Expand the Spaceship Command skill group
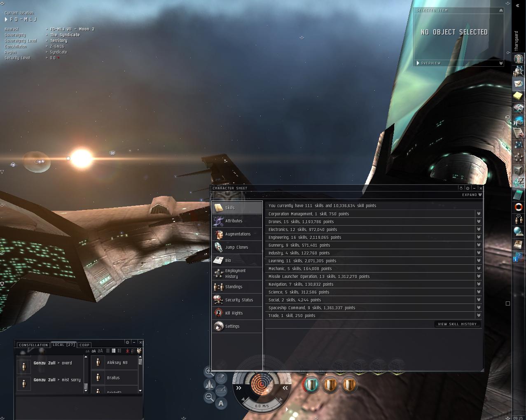Image resolution: width=526 pixels, height=420 pixels. [479, 308]
